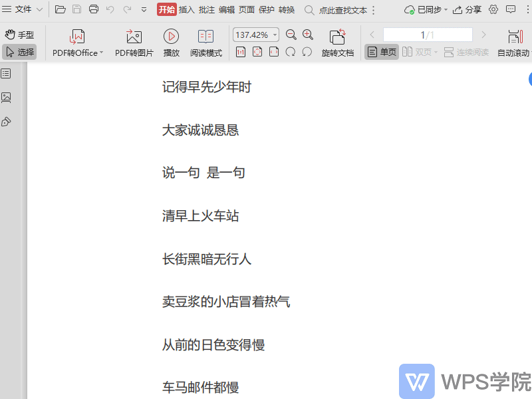Click 点此查找文本 to search text

pyautogui.click(x=342, y=10)
